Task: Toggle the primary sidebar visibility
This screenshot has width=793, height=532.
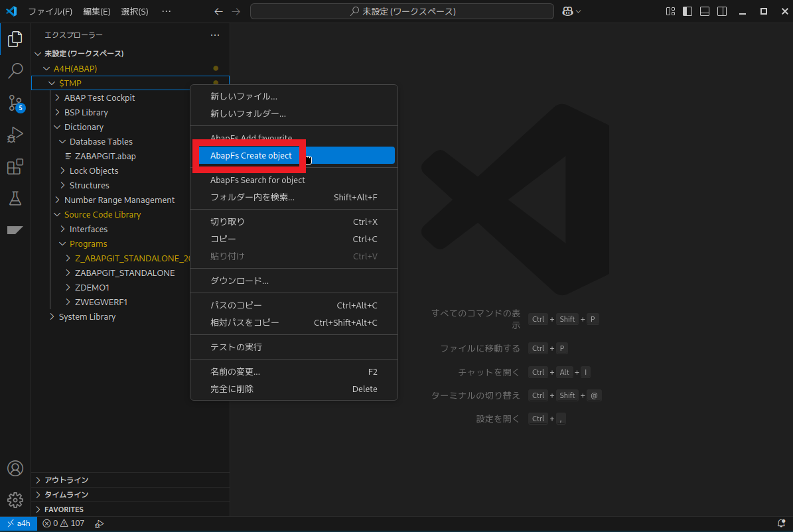Action: coord(687,11)
